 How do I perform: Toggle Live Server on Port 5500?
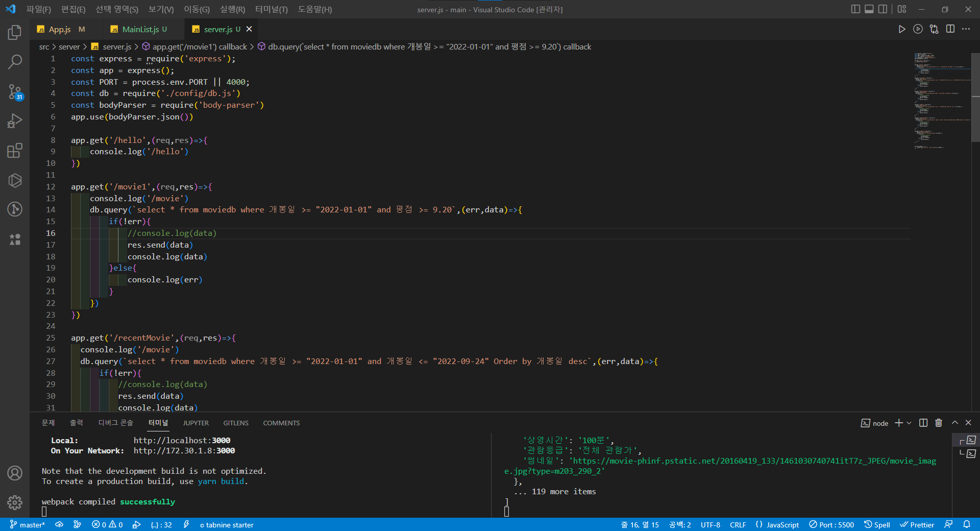[831, 524]
